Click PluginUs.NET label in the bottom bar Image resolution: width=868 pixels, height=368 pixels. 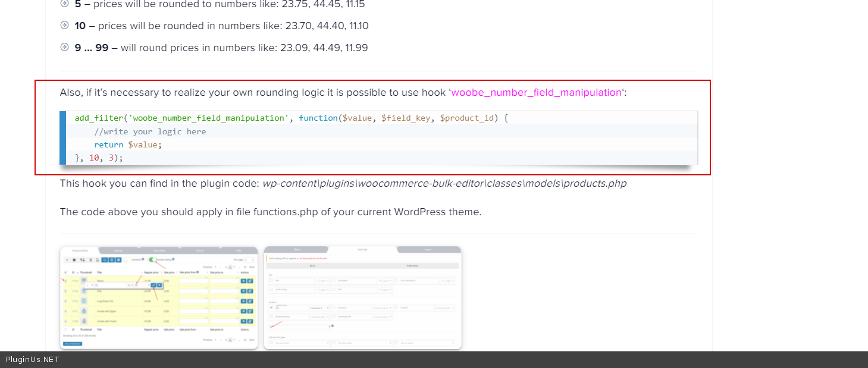(33, 360)
